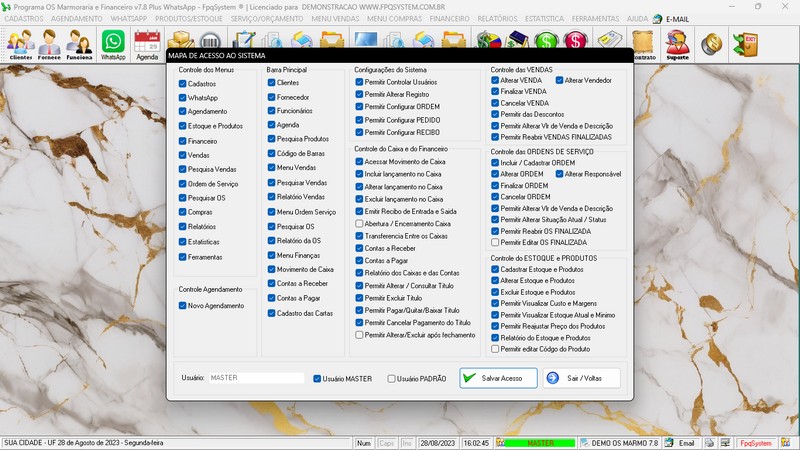Enable Permitir Editar OS FINALIZADA checkbox
This screenshot has height=450, width=800.
495,242
